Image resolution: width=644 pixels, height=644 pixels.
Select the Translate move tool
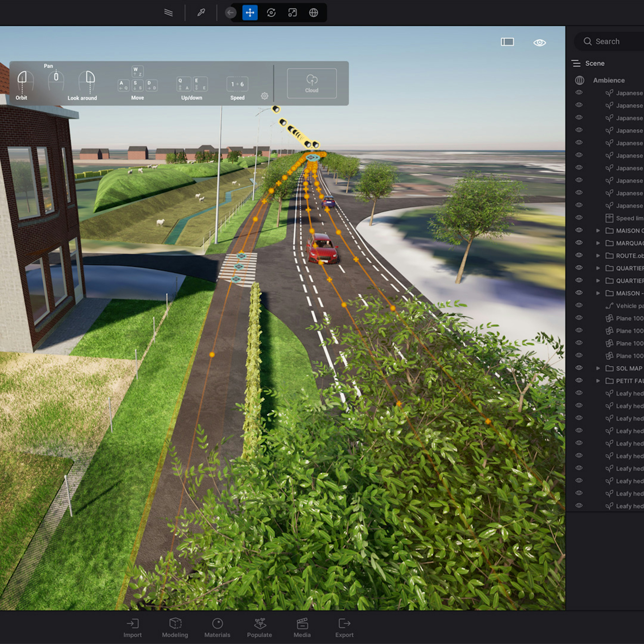[250, 13]
